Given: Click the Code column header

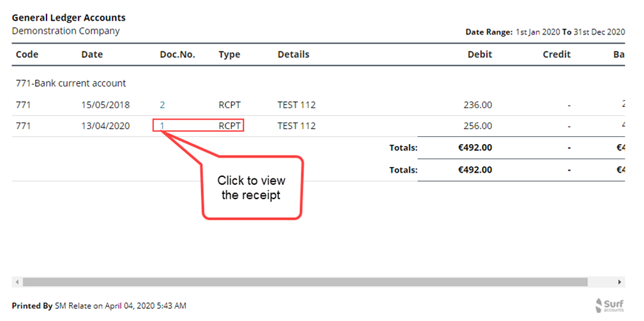Looking at the screenshot, I should click(x=27, y=54).
